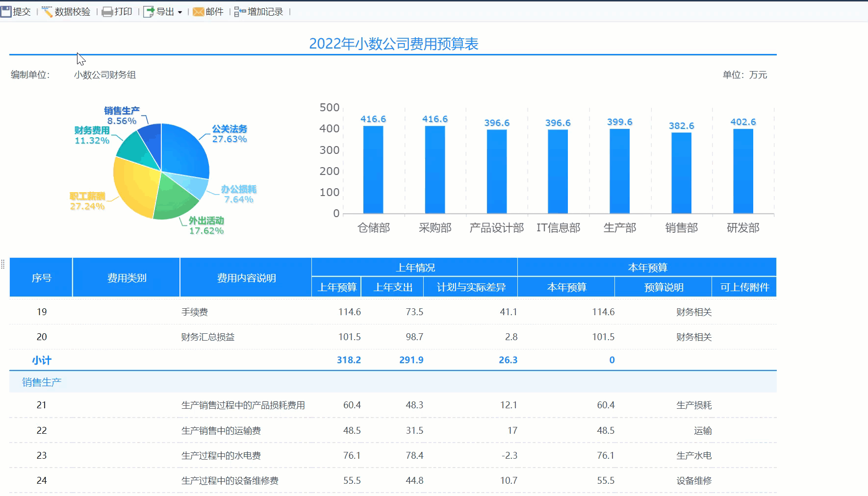Click the 导出 export icon
Screen dimensions: 868x496
click(x=149, y=12)
